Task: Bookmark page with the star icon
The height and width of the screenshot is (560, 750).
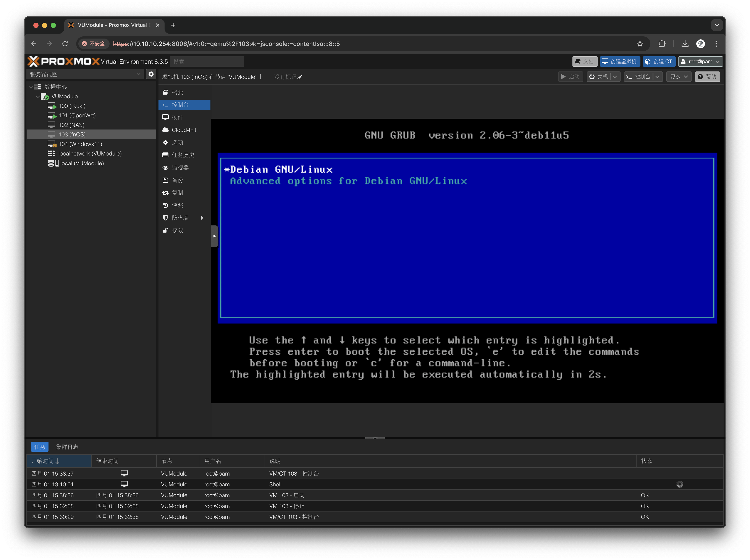Action: tap(640, 44)
